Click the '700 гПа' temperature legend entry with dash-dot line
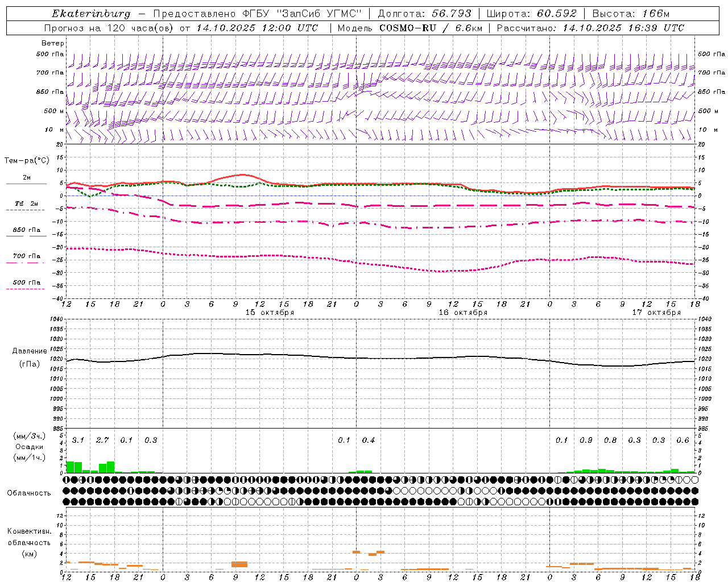This screenshot has height=582, width=728. [27, 256]
